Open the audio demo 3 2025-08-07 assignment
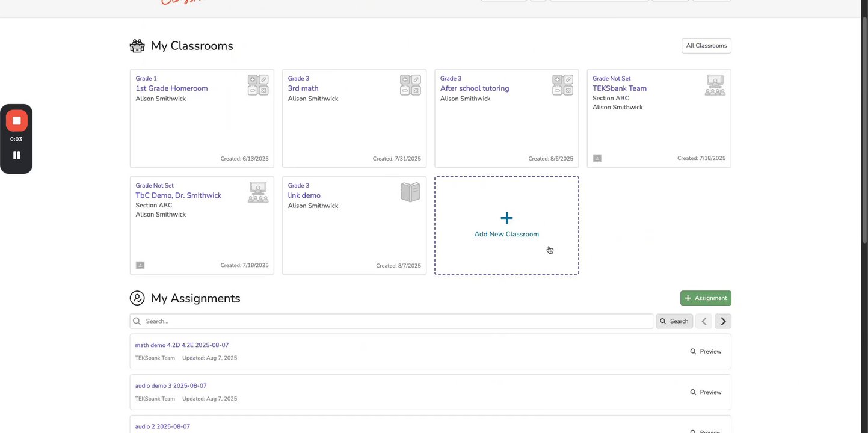868x433 pixels. coord(171,386)
